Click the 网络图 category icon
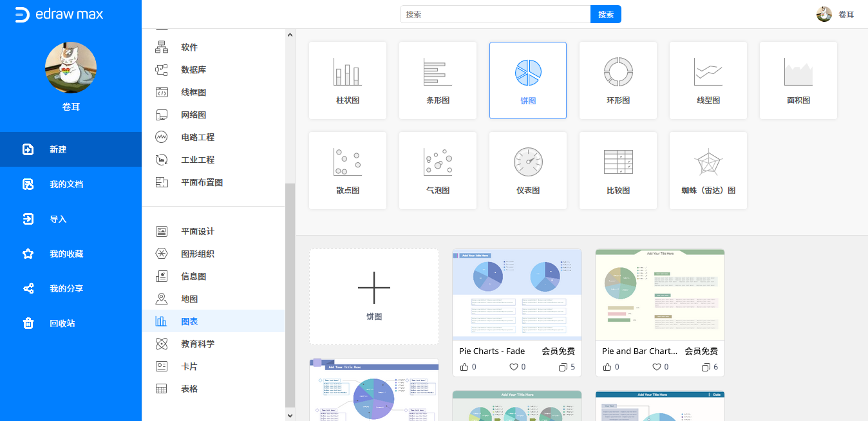This screenshot has height=421, width=868. [162, 115]
